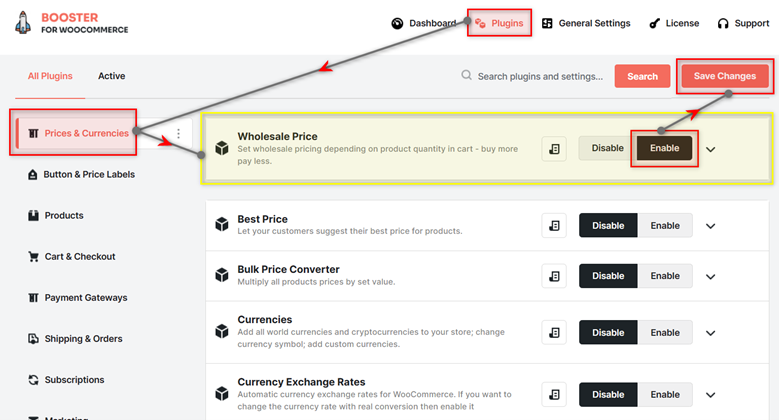Select Cart & Checkout category in sidebar
The image size is (779, 420).
click(x=72, y=256)
